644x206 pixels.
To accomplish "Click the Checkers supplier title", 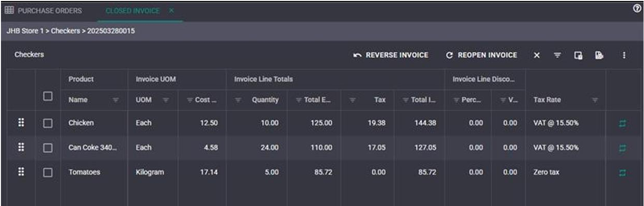I will pyautogui.click(x=29, y=54).
